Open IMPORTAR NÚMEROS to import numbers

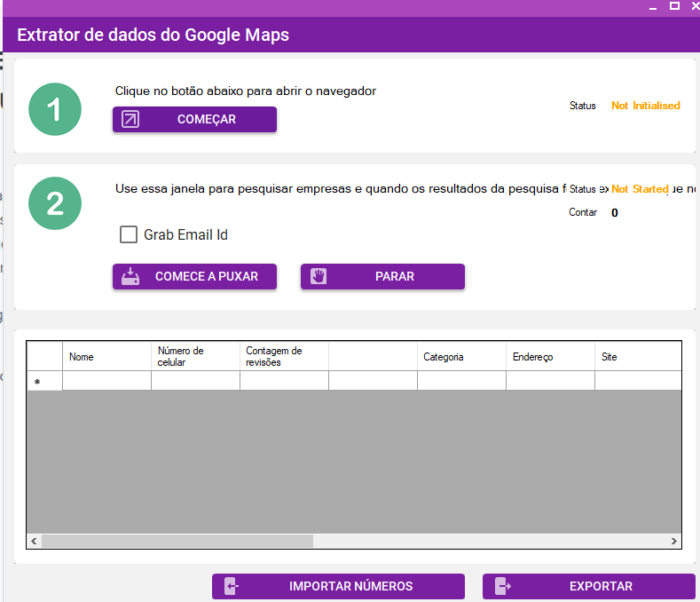point(338,586)
